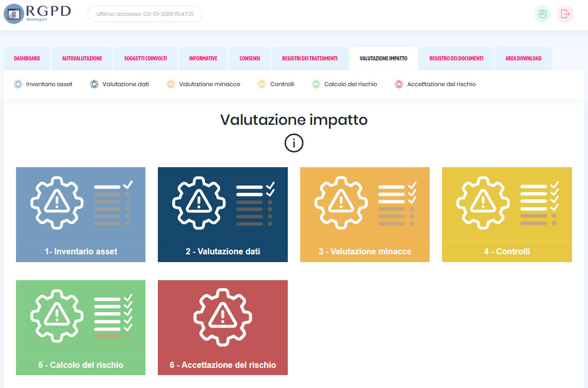Open the Registro dei documenti tab

click(456, 58)
